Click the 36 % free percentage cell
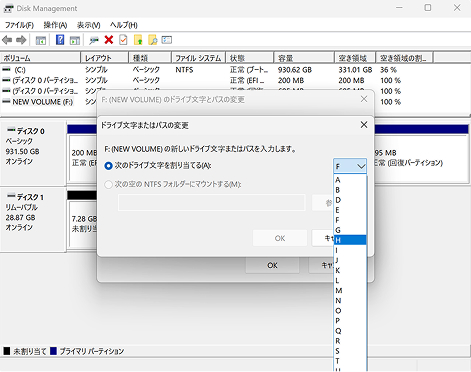471x372 pixels. tap(388, 70)
